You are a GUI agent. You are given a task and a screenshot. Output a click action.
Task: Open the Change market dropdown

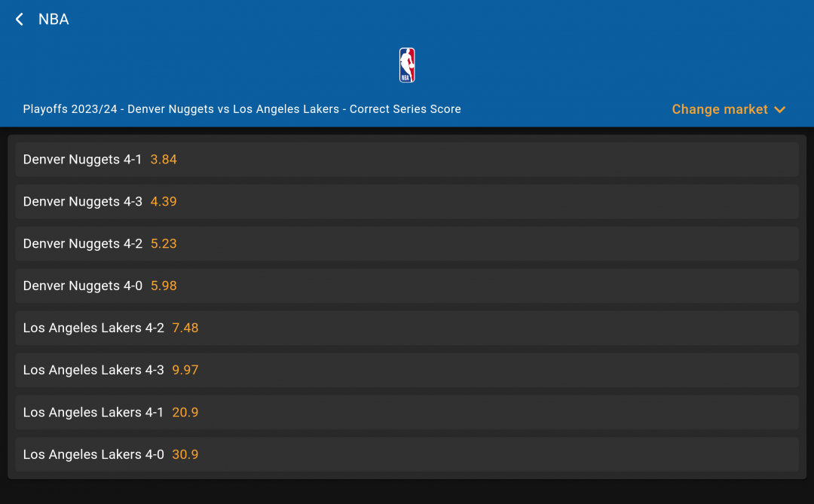click(728, 109)
